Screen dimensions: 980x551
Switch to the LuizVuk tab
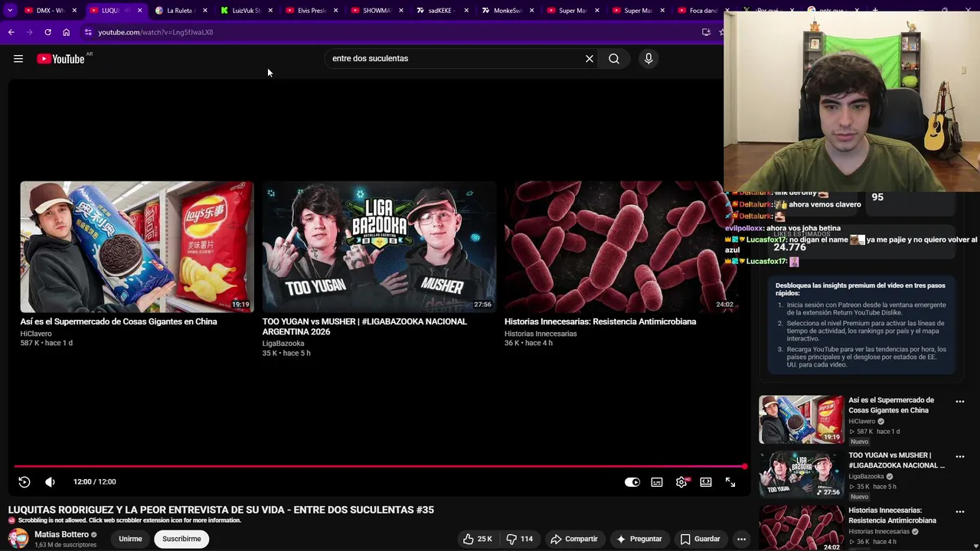246,11
